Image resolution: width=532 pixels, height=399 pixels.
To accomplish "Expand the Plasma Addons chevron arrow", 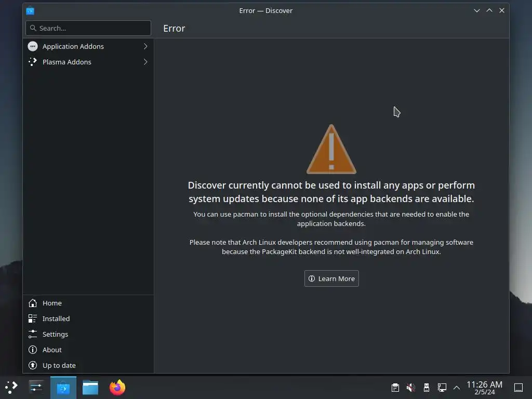I will pos(145,62).
